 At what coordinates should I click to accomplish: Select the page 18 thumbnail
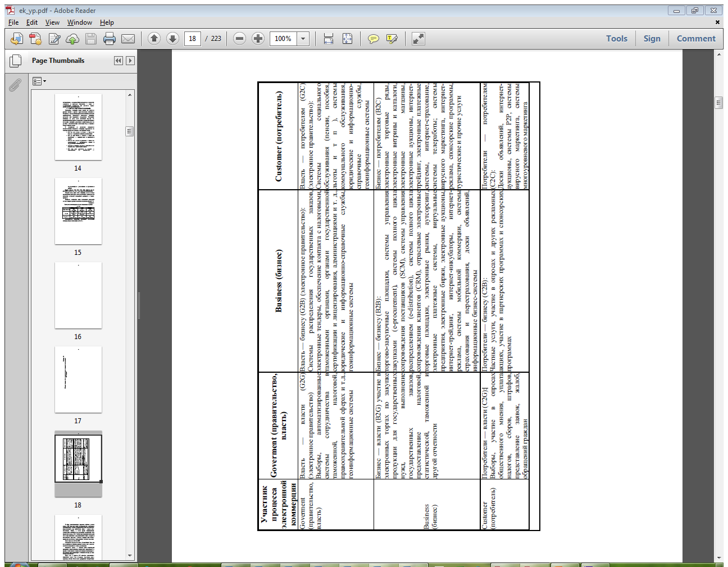(x=78, y=464)
